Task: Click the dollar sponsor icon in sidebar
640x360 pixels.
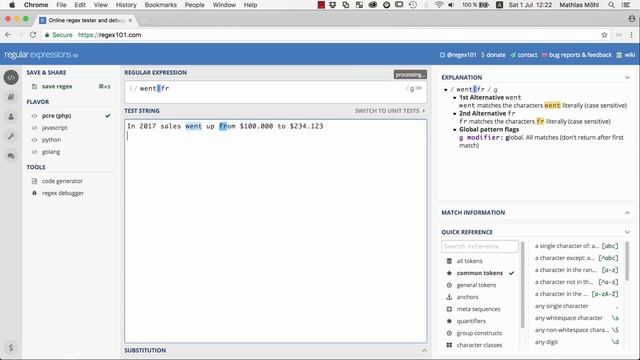Action: (11, 348)
